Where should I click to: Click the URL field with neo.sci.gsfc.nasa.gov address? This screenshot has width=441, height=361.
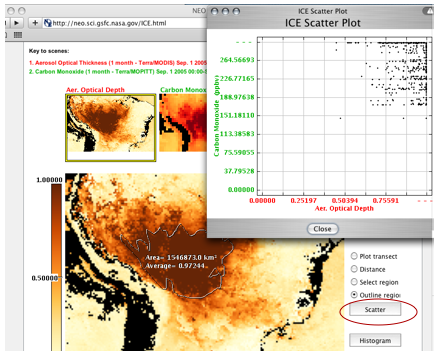click(x=125, y=23)
